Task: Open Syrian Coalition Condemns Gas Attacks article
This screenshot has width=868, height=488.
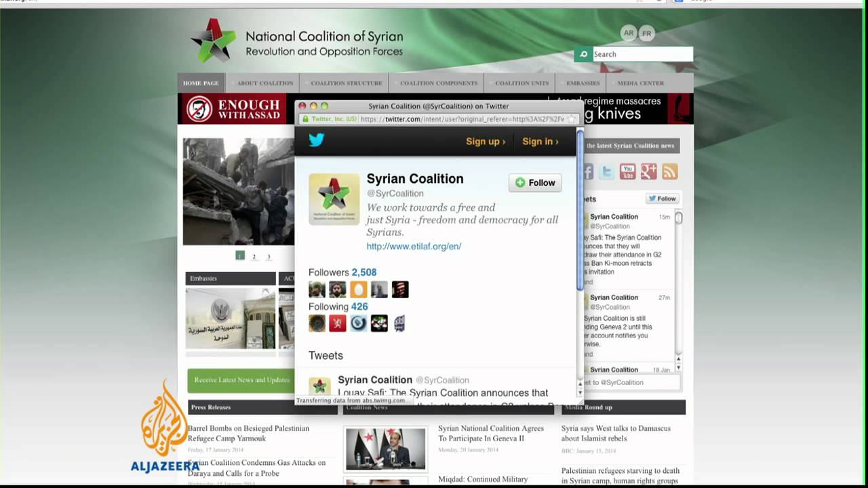Action: point(257,468)
